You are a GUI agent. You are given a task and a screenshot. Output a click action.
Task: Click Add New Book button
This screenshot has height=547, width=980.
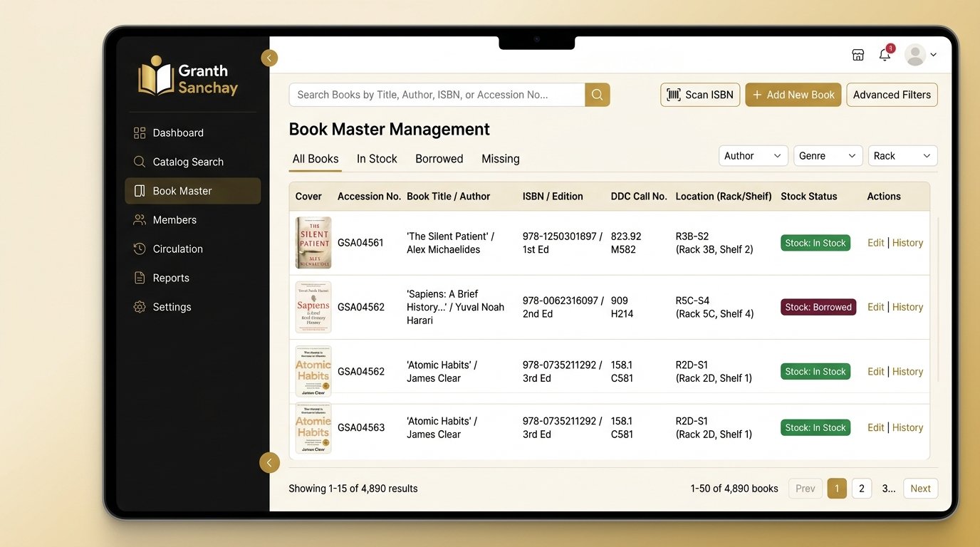793,95
